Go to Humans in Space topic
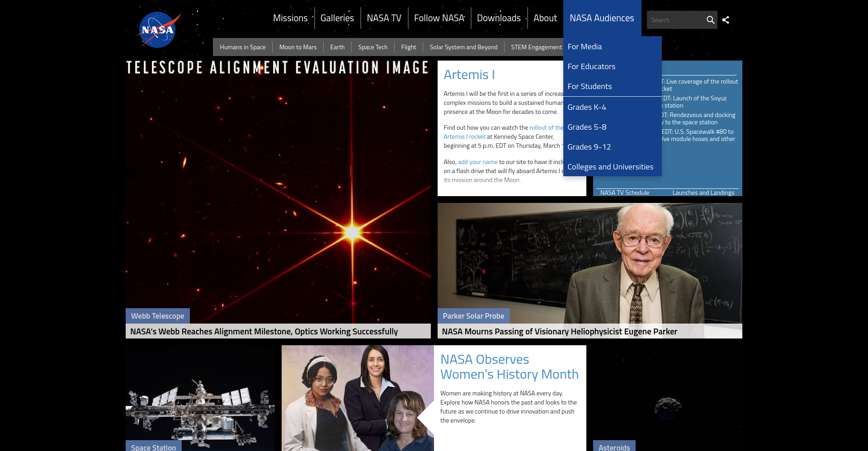 (243, 47)
